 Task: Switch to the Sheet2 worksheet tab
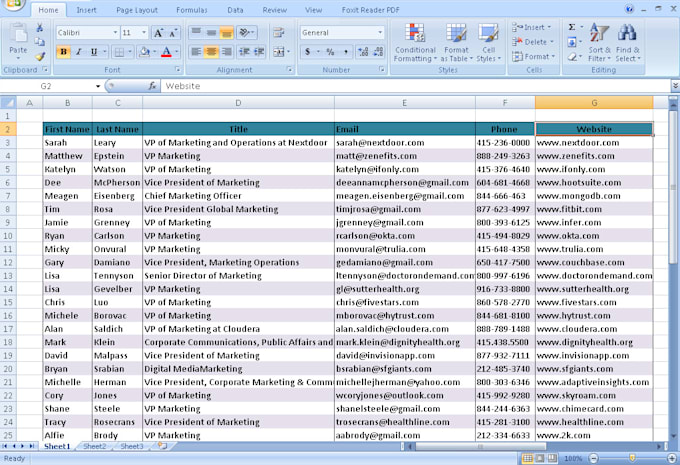point(94,446)
